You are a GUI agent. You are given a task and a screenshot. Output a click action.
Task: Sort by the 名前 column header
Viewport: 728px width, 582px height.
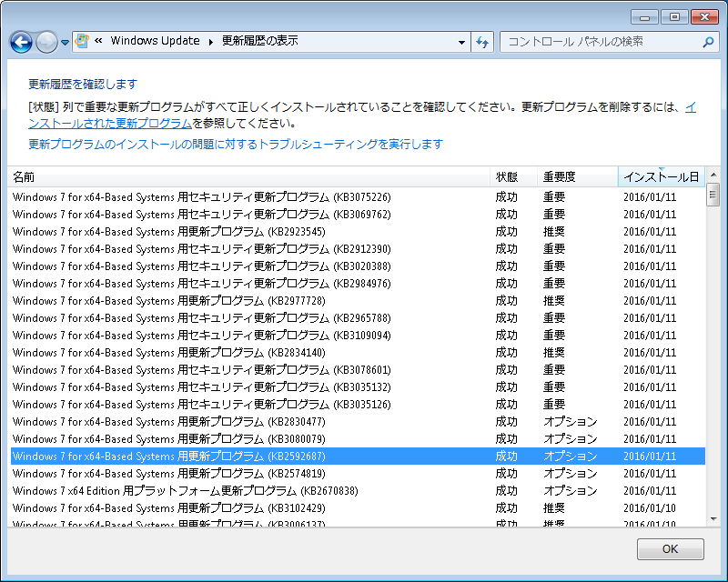(x=248, y=176)
